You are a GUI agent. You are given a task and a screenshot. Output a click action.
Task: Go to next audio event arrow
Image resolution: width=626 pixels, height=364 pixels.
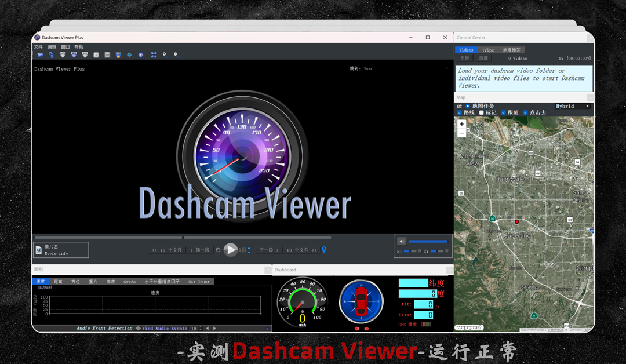pos(214,329)
